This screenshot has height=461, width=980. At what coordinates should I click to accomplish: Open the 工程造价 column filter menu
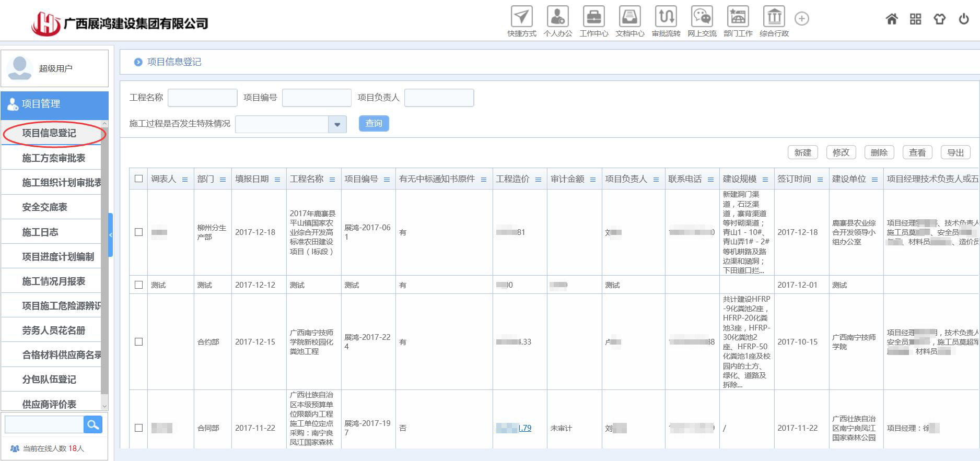coord(538,180)
